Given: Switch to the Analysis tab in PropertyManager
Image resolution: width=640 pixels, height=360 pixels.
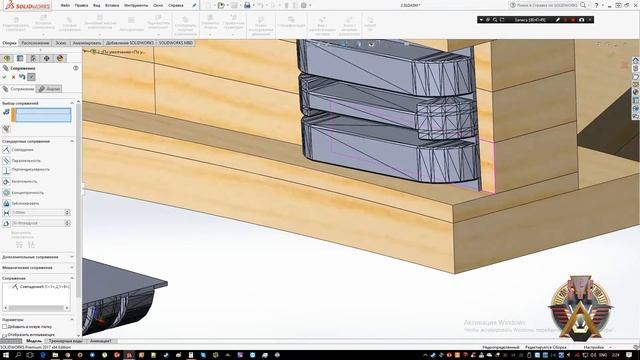Looking at the screenshot, I should click(x=49, y=89).
